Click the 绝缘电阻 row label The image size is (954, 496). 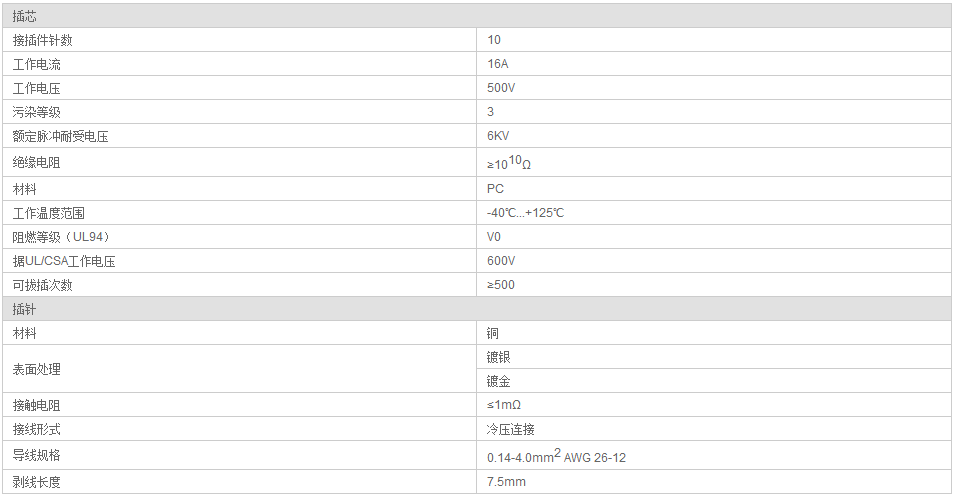point(37,162)
